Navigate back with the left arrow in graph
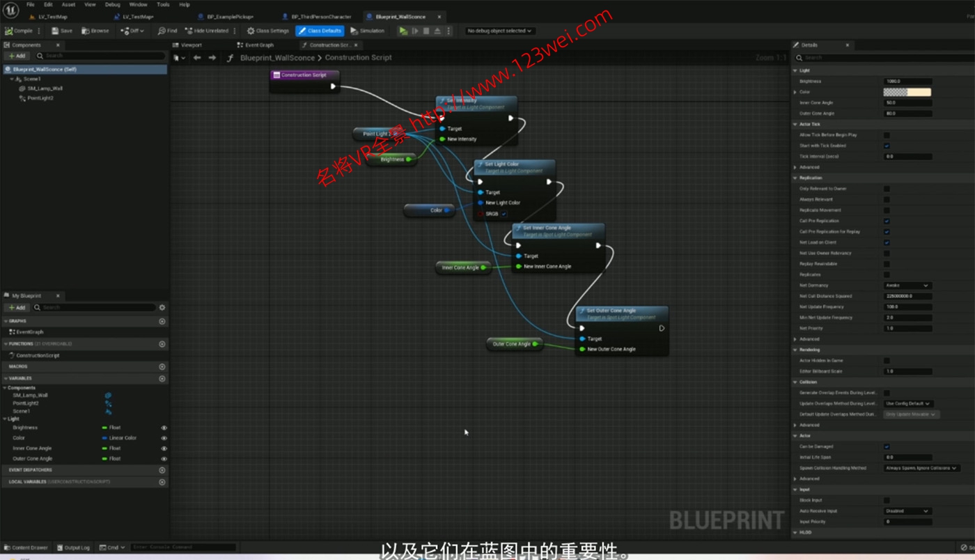The image size is (975, 560). pos(197,58)
